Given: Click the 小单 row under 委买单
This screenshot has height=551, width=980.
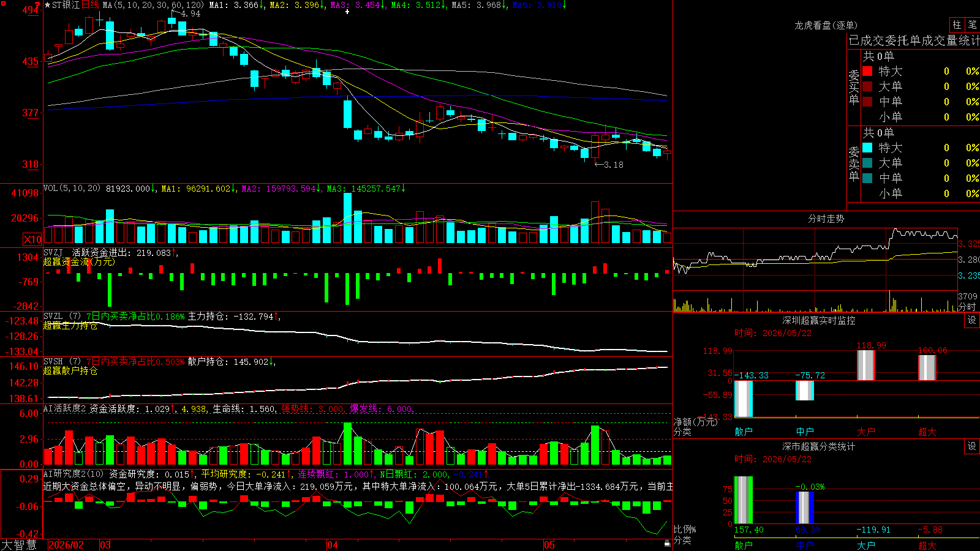Looking at the screenshot, I should tap(921, 117).
